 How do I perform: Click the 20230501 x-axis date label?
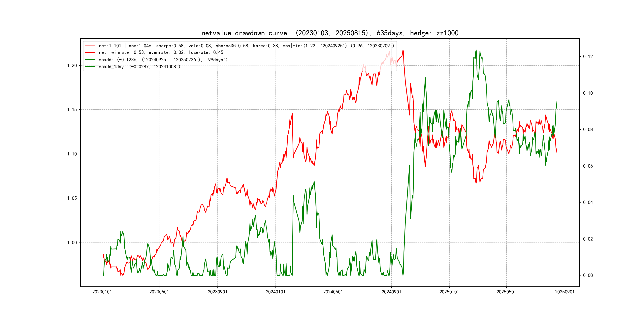click(x=159, y=292)
